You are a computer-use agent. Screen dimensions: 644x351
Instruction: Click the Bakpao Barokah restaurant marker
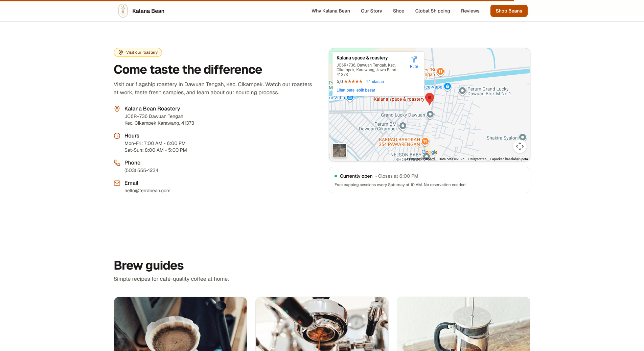(x=425, y=141)
